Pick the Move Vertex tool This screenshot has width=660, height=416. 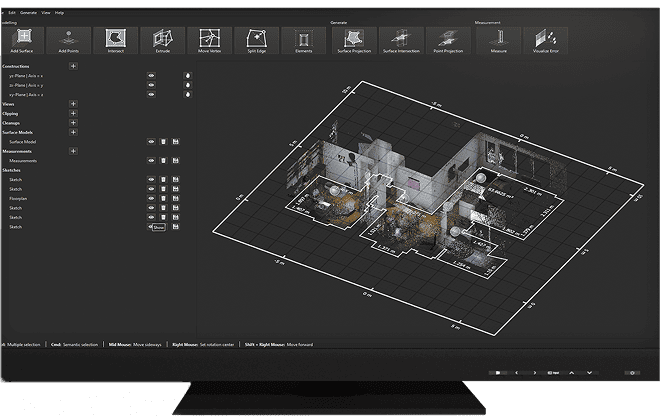pos(210,40)
